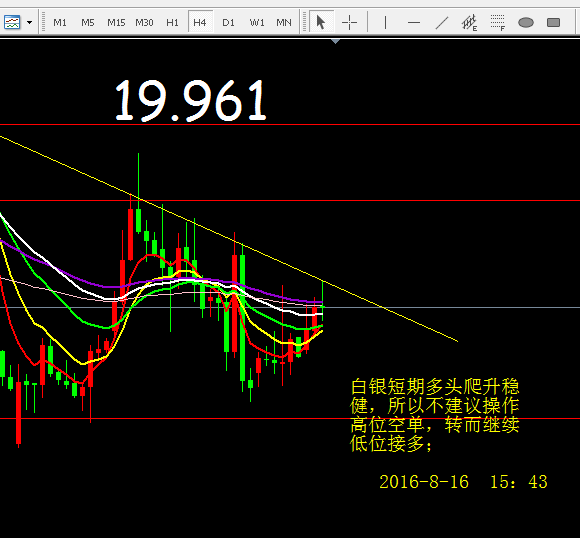Toggle the active H4 timeframe button

pyautogui.click(x=200, y=23)
